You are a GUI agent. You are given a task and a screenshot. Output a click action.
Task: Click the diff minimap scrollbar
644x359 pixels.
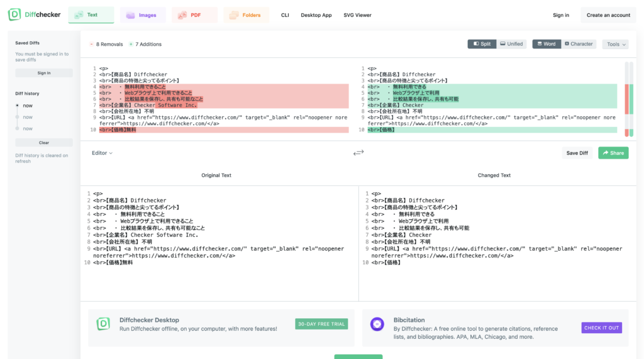pos(629,99)
